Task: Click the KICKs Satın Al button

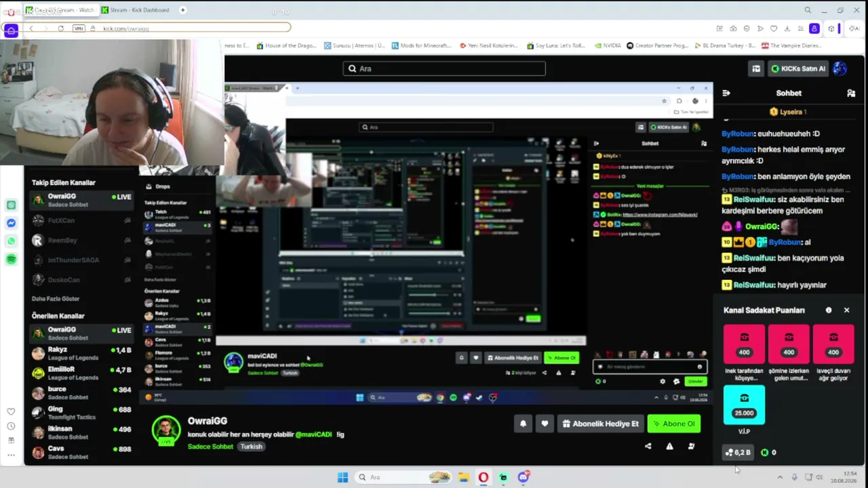Action: [798, 68]
